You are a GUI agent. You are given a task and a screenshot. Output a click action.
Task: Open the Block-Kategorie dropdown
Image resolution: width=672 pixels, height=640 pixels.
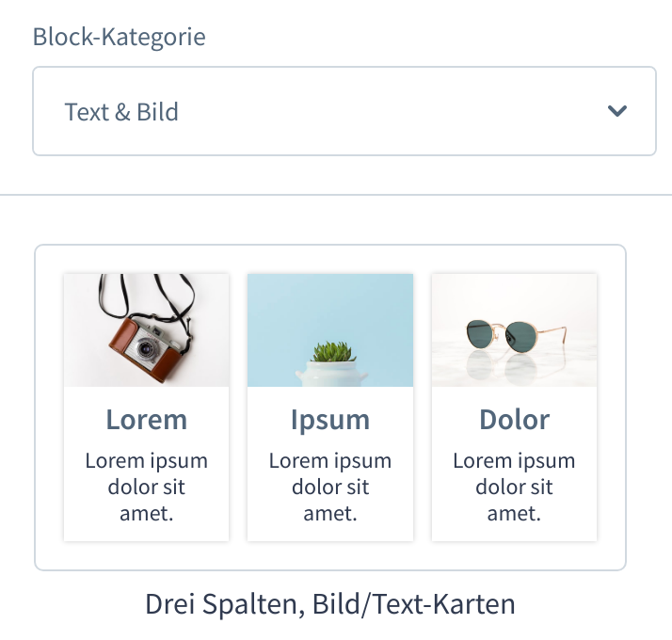344,111
